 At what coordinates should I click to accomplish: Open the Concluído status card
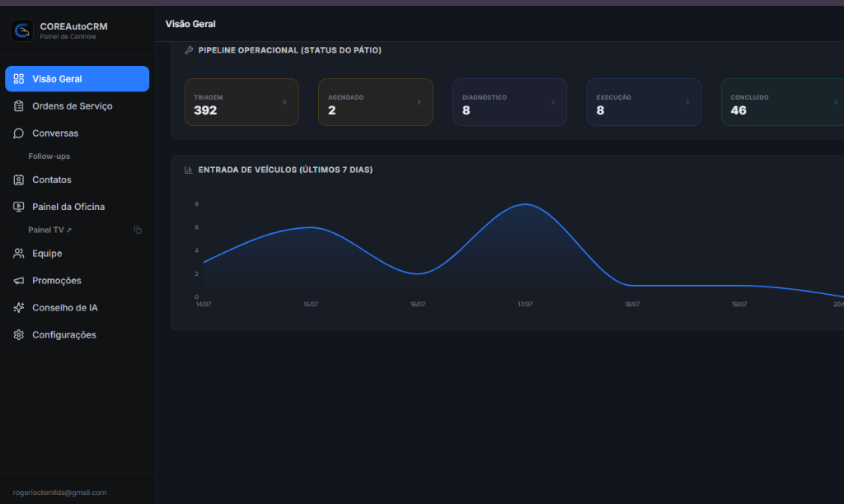[783, 102]
